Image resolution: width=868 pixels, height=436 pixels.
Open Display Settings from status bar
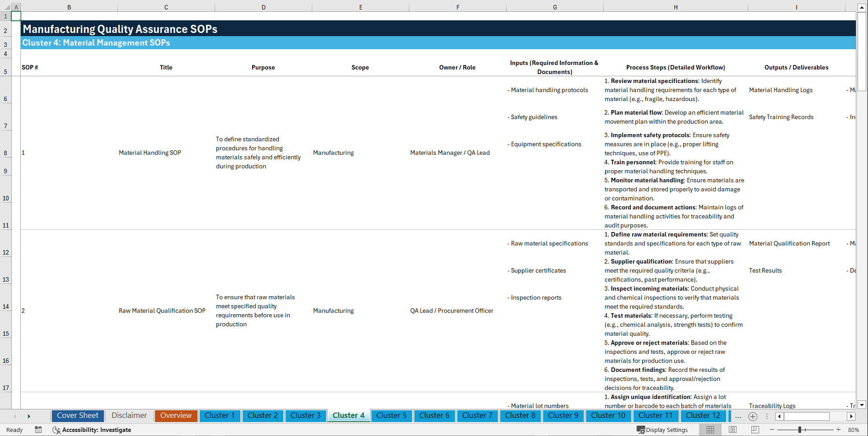pyautogui.click(x=662, y=430)
